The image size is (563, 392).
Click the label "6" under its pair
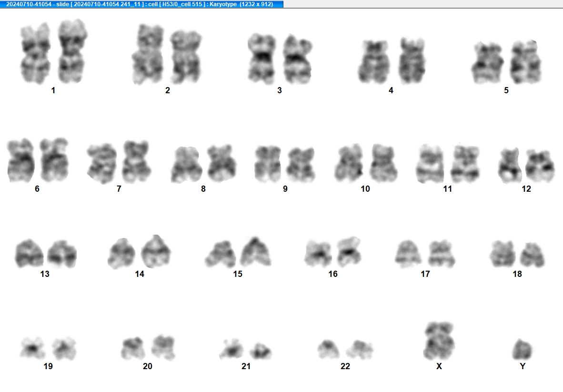point(37,189)
